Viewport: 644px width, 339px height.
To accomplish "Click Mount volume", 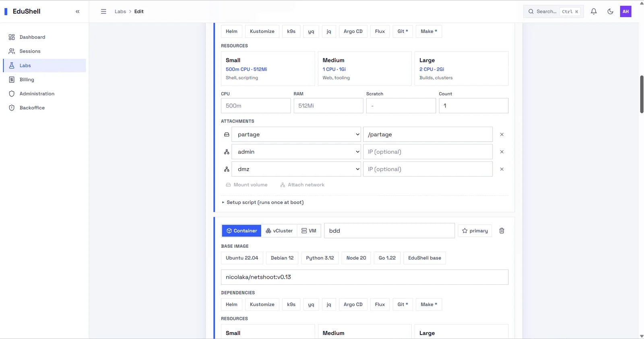I will pyautogui.click(x=247, y=185).
